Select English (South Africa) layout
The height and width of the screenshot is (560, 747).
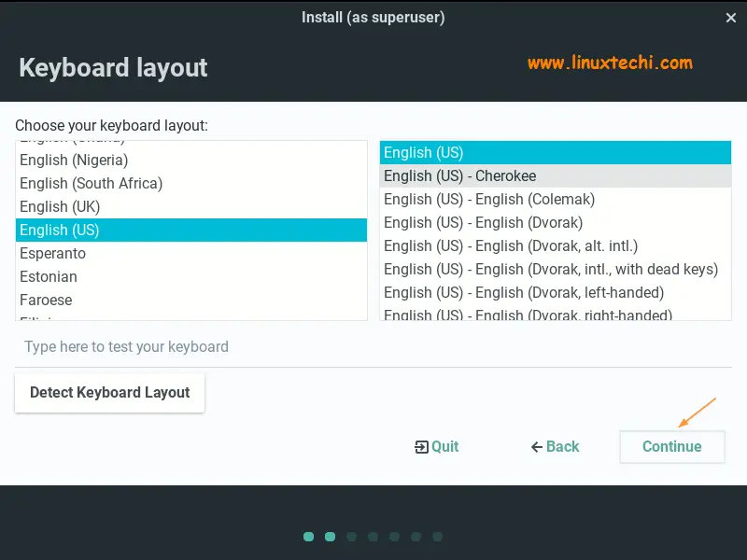point(191,183)
